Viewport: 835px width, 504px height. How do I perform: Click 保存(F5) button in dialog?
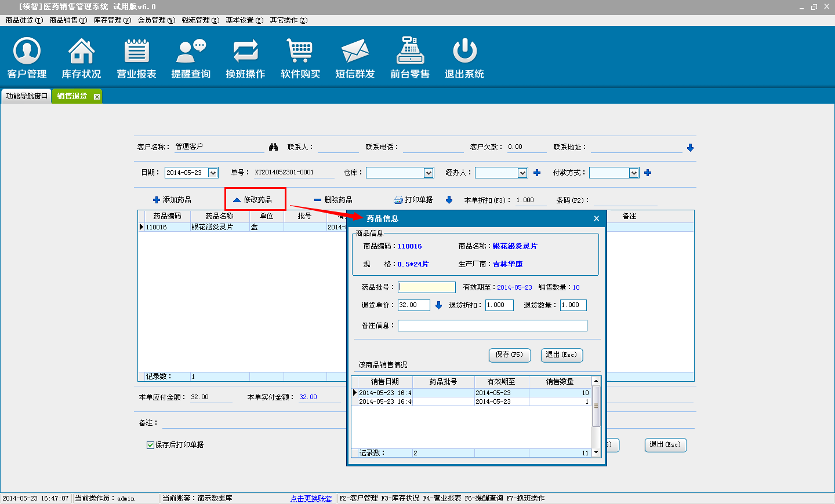click(x=509, y=355)
